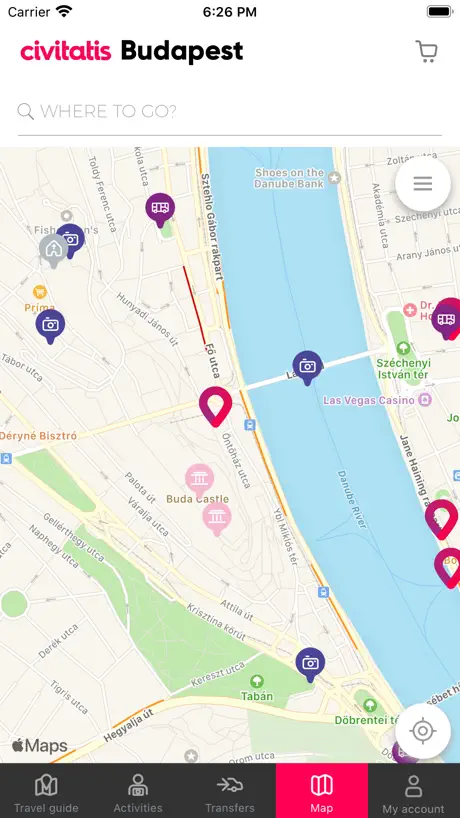Tap the hamburger menu button on the map
Screen dimensions: 460x818
click(x=422, y=184)
